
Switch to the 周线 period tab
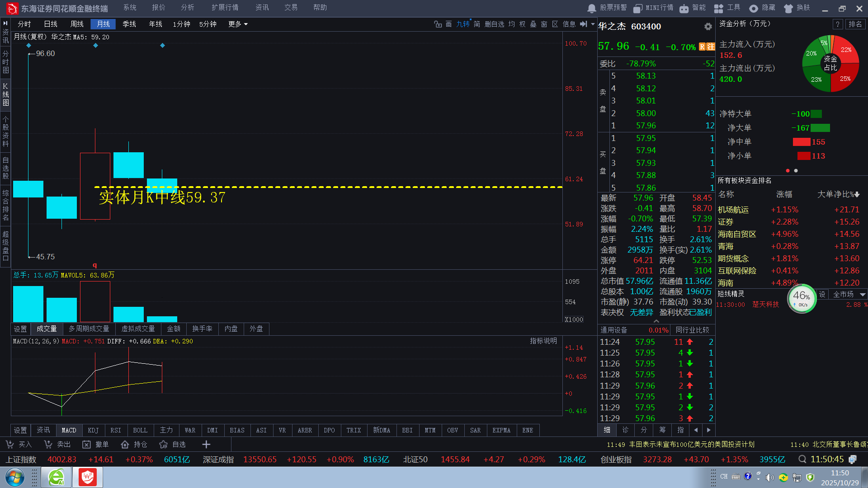point(77,24)
